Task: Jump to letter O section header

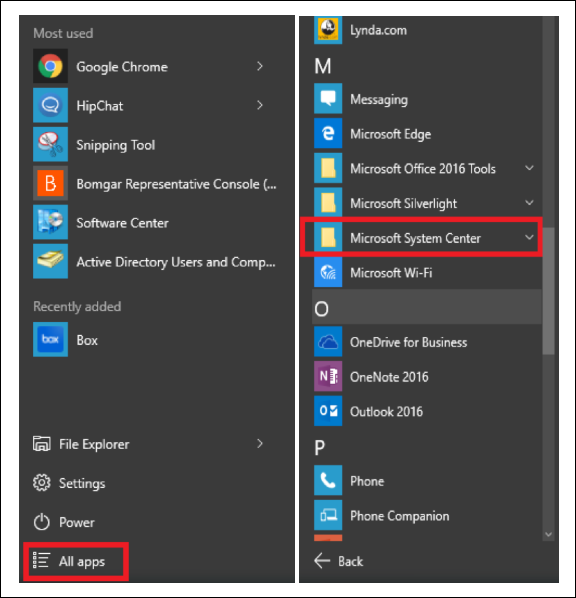Action: click(427, 307)
